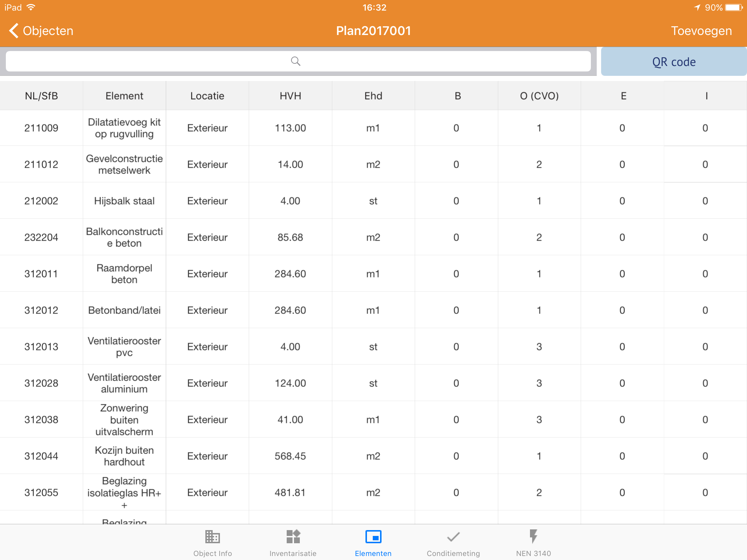Select the HVH column header
Viewport: 747px width, 560px height.
point(290,96)
